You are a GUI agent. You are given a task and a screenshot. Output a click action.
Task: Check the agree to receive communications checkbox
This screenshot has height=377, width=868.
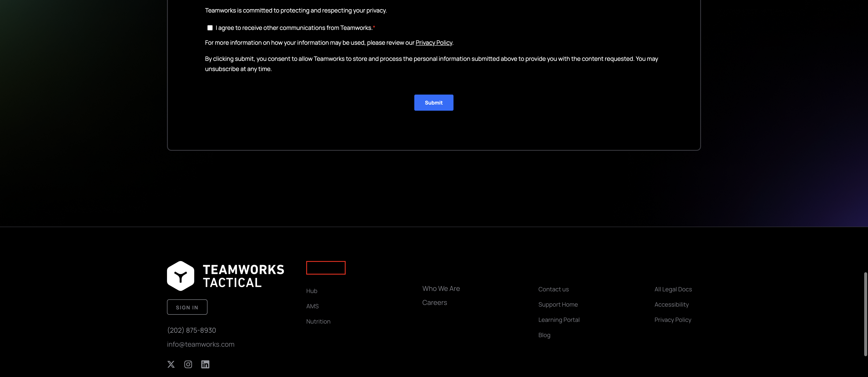[210, 28]
